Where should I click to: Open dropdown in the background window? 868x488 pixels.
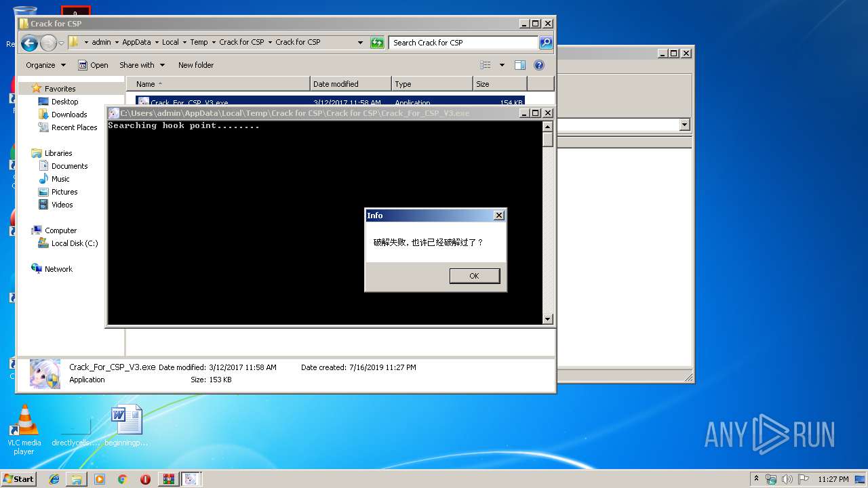[684, 125]
